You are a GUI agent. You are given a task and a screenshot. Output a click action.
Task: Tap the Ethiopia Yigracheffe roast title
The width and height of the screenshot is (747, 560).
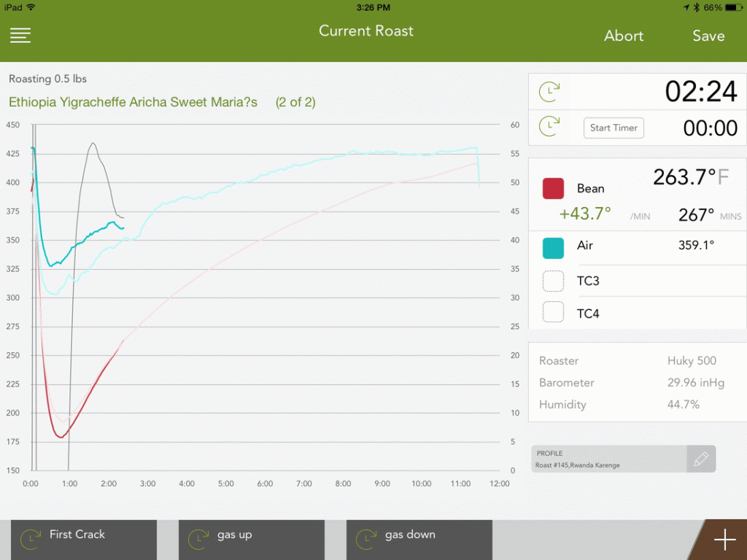tap(133, 102)
